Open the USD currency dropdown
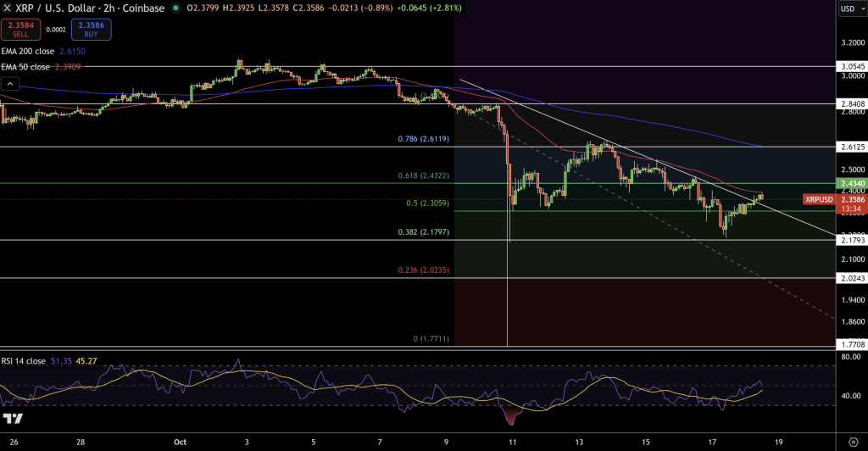Image resolution: width=868 pixels, height=451 pixels. point(849,8)
